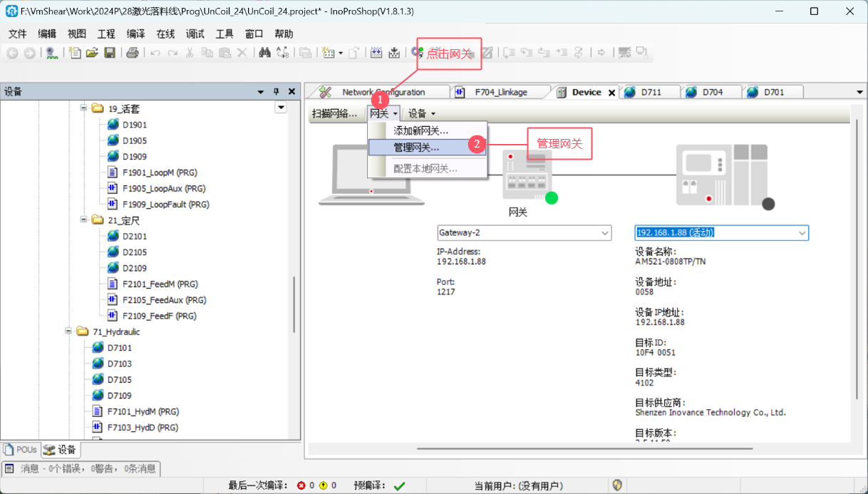Switch to the D711 tab
This screenshot has height=494, width=868.
tap(651, 92)
